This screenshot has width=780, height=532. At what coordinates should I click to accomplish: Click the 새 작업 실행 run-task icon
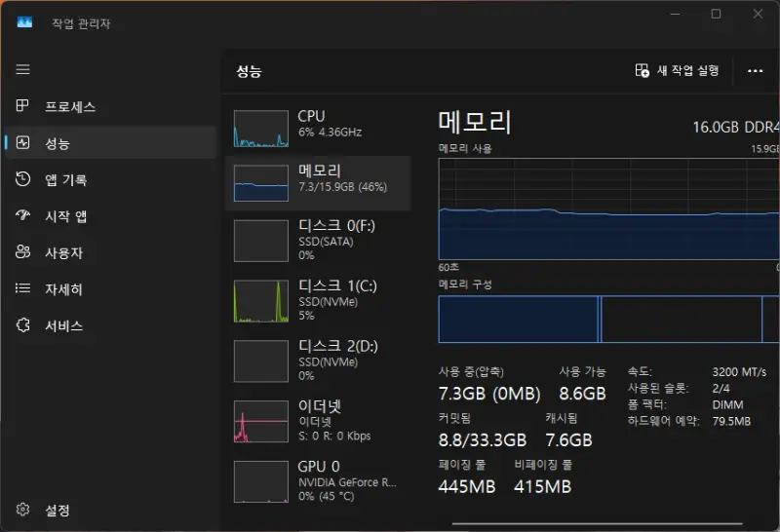click(x=643, y=70)
